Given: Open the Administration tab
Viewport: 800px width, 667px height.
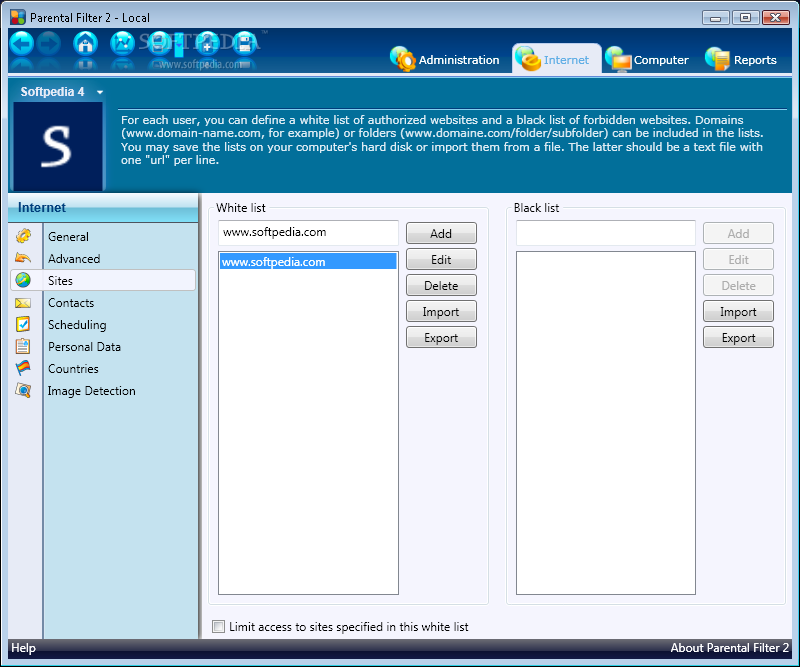Looking at the screenshot, I should (444, 59).
